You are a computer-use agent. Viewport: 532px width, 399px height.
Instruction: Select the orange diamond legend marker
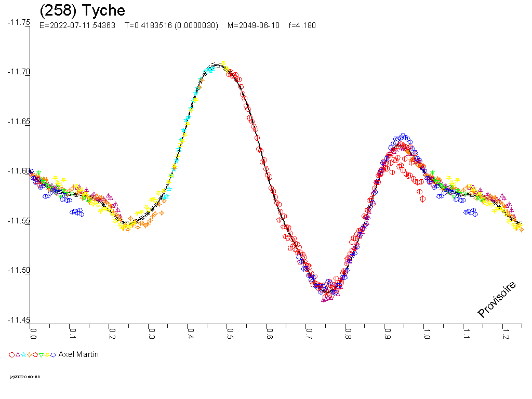point(29,355)
